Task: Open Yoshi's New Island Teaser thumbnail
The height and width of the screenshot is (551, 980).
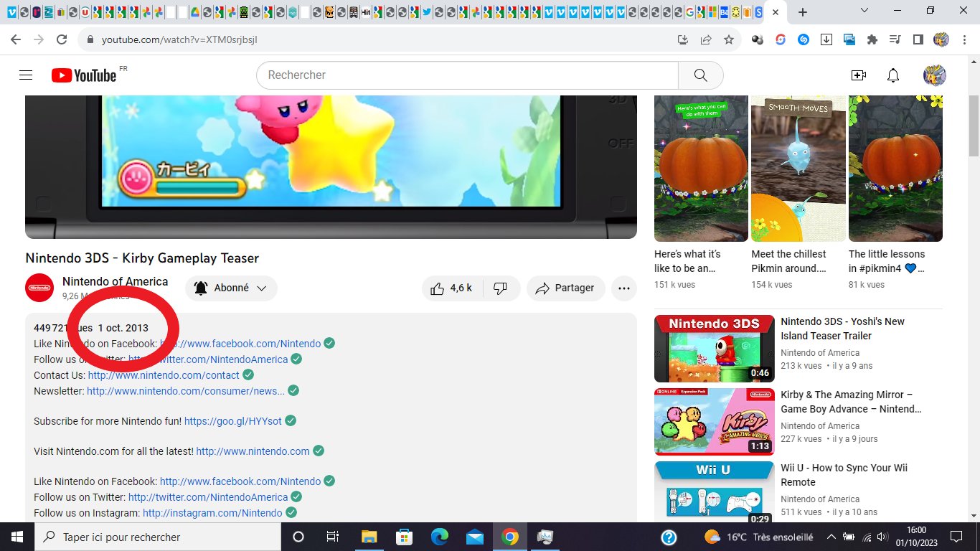Action: click(715, 349)
